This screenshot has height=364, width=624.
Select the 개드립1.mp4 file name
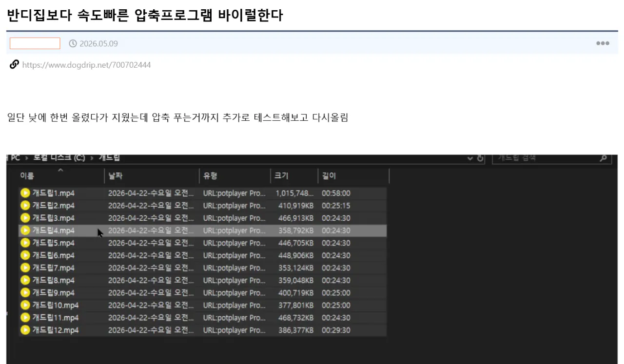(53, 193)
